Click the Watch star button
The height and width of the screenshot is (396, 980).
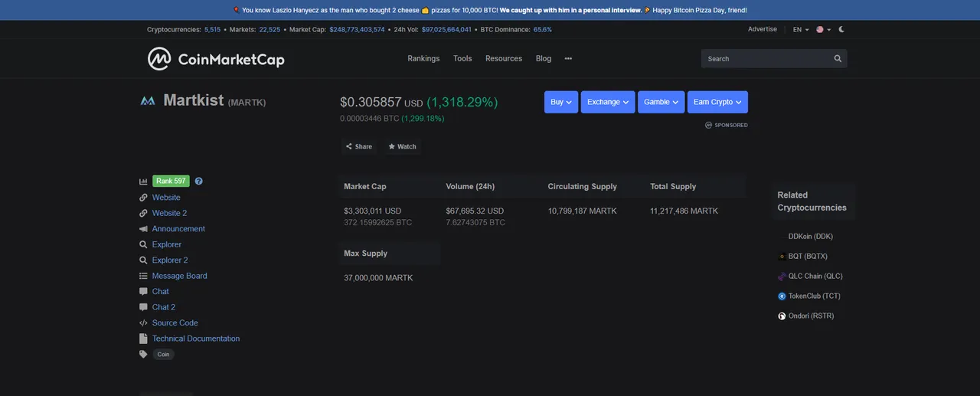(402, 146)
